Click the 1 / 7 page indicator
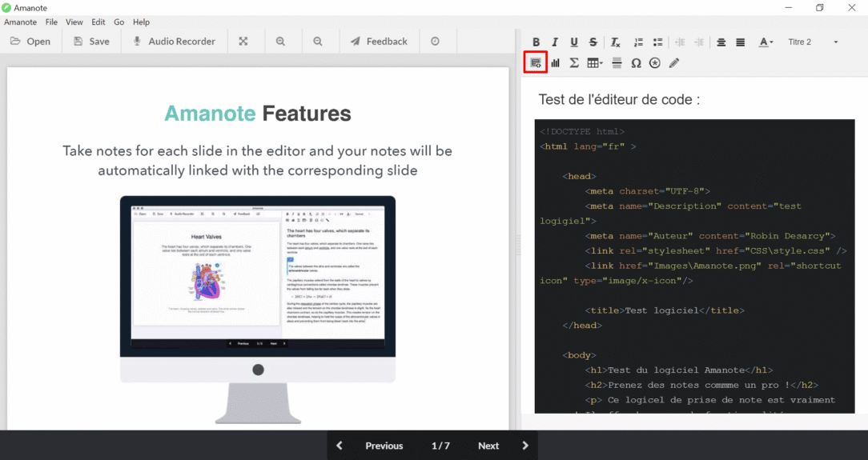 [440, 446]
